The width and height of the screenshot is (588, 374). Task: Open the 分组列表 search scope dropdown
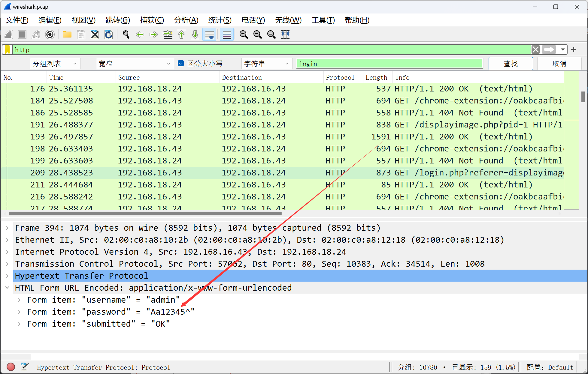(55, 64)
